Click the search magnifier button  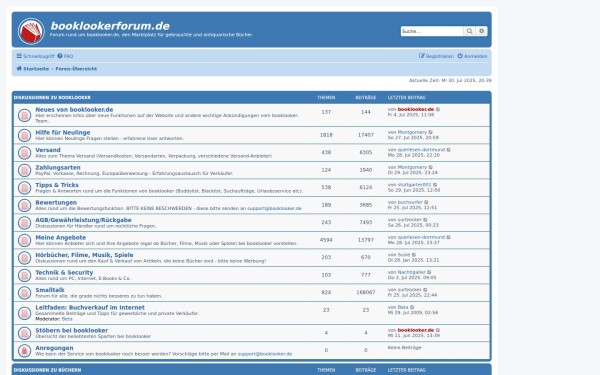pos(469,31)
